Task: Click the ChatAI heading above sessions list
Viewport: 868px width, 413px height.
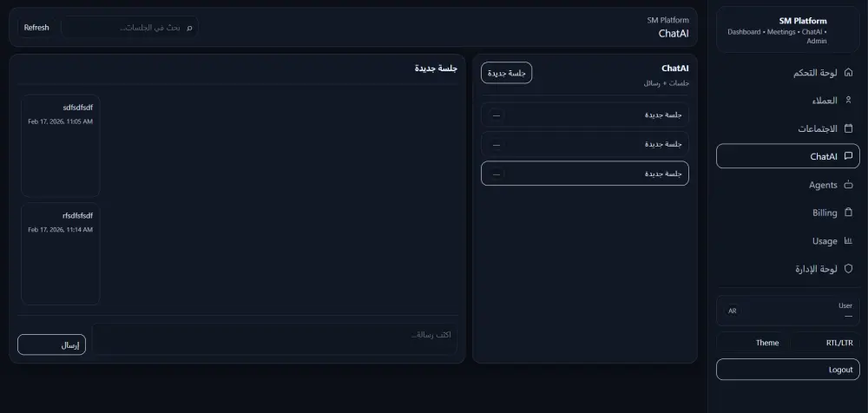Action: 675,68
